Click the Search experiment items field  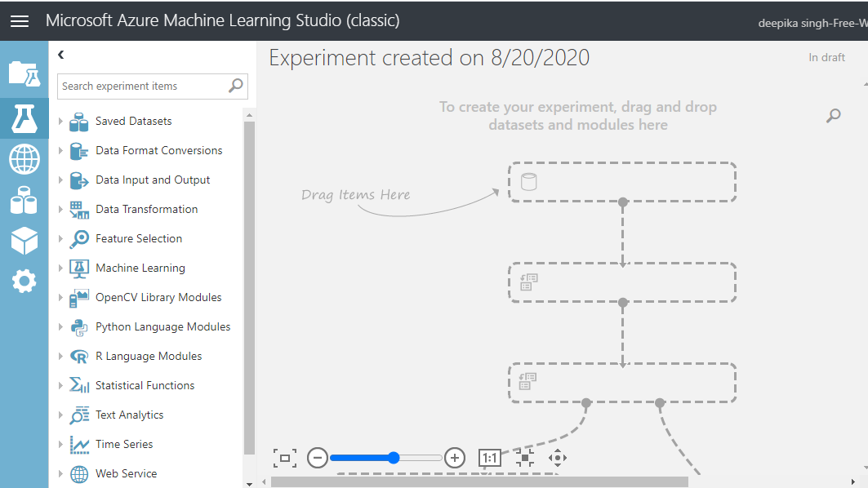coord(152,87)
